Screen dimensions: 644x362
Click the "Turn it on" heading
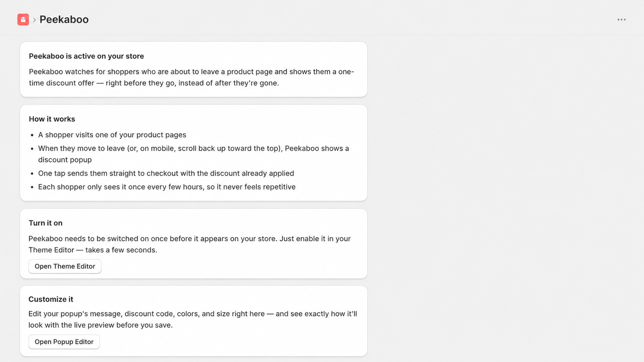click(x=45, y=223)
